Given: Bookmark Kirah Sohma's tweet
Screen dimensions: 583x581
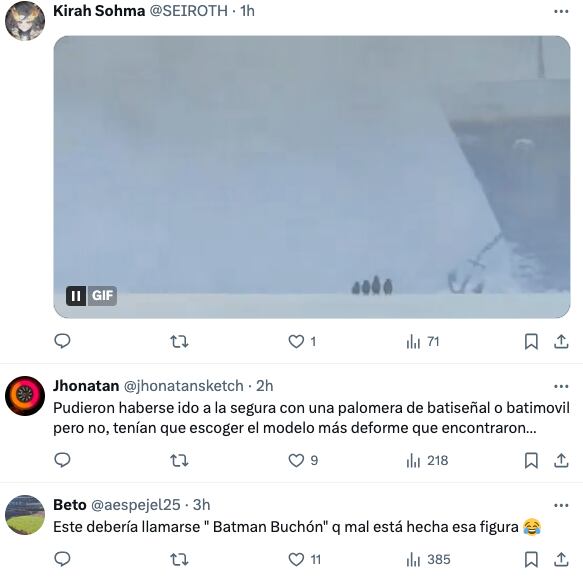Looking at the screenshot, I should (531, 341).
